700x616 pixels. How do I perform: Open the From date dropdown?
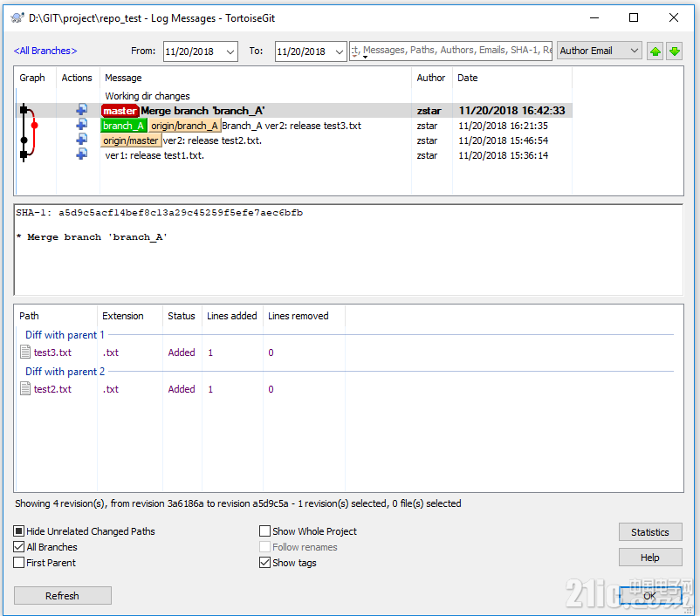pos(230,51)
